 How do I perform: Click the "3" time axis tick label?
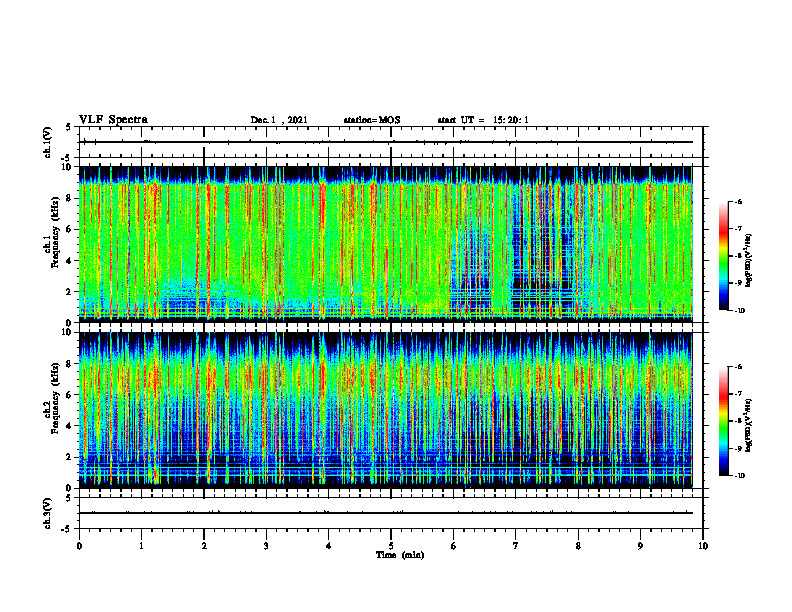pyautogui.click(x=266, y=546)
